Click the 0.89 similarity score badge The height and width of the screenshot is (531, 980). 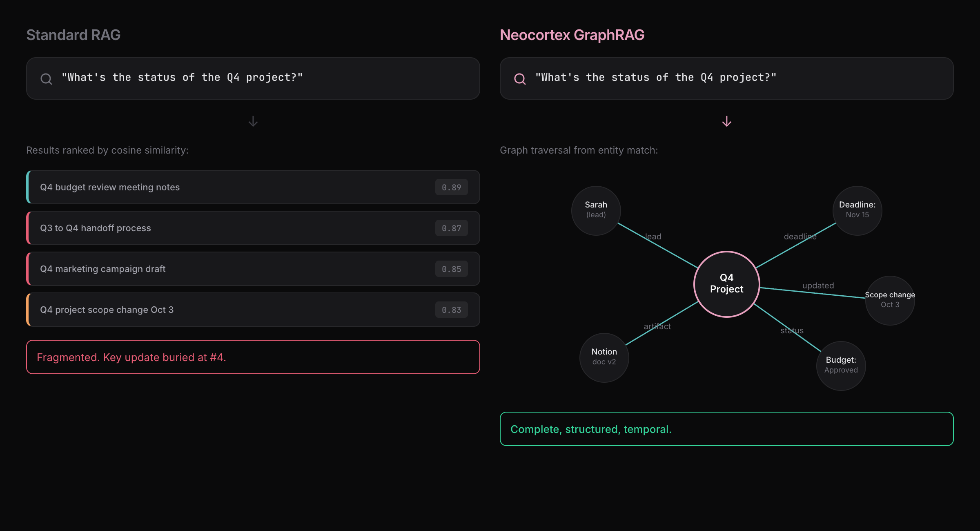pos(451,187)
